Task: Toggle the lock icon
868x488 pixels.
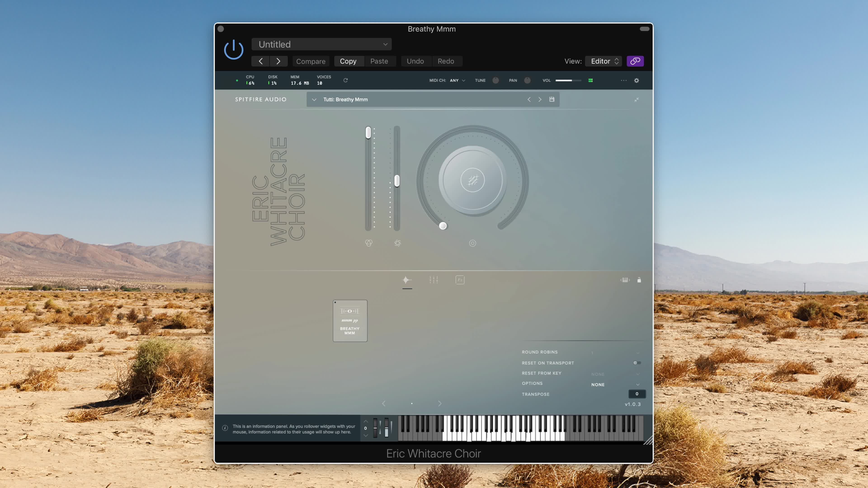Action: tap(639, 280)
